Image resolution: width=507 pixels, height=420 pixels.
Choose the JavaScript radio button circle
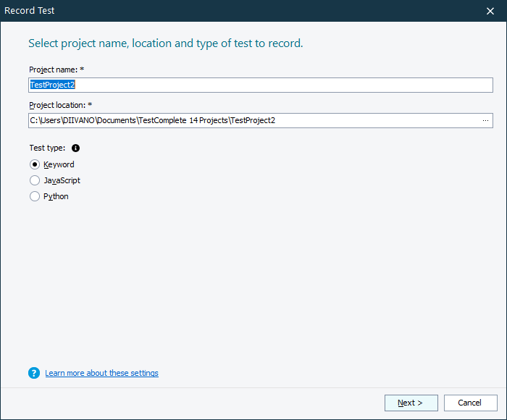pos(35,180)
